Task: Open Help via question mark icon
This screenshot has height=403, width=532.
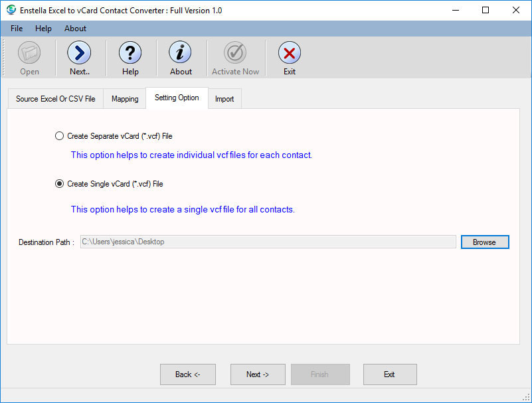Action: (x=130, y=53)
